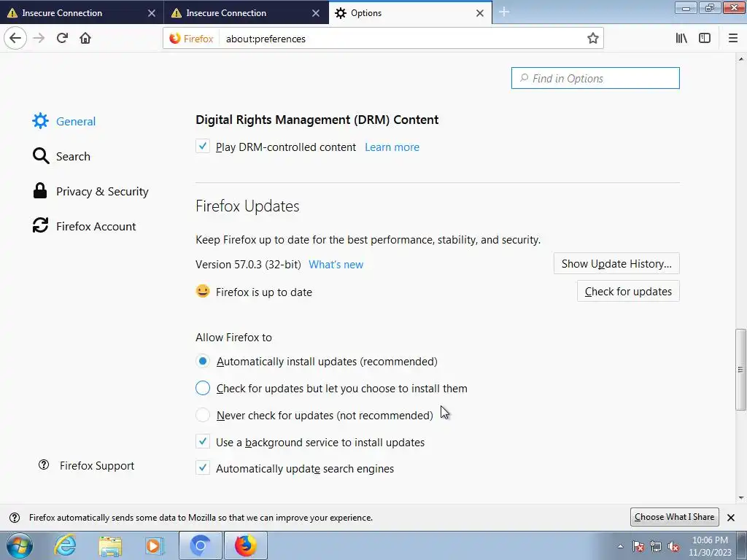The image size is (747, 560).
Task: Close the first Insecure Connection tab
Action: click(152, 13)
